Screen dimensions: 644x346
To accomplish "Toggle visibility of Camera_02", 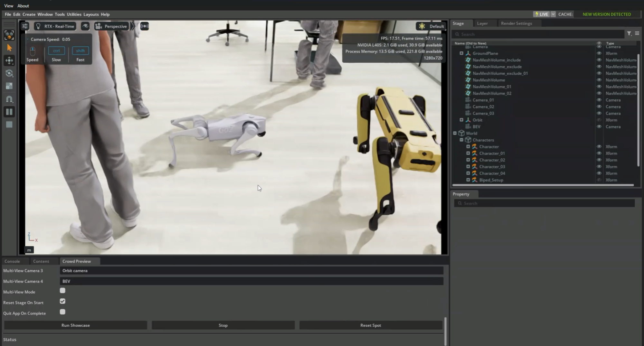I will tap(599, 107).
